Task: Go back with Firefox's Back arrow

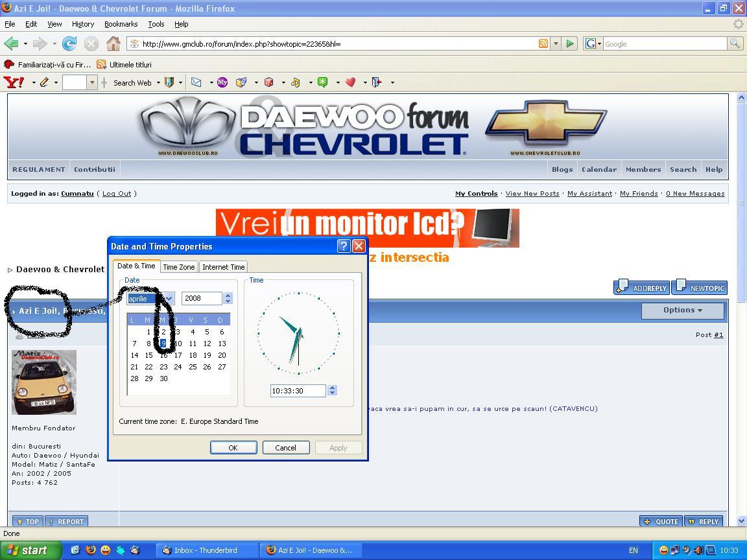Action: coord(11,44)
